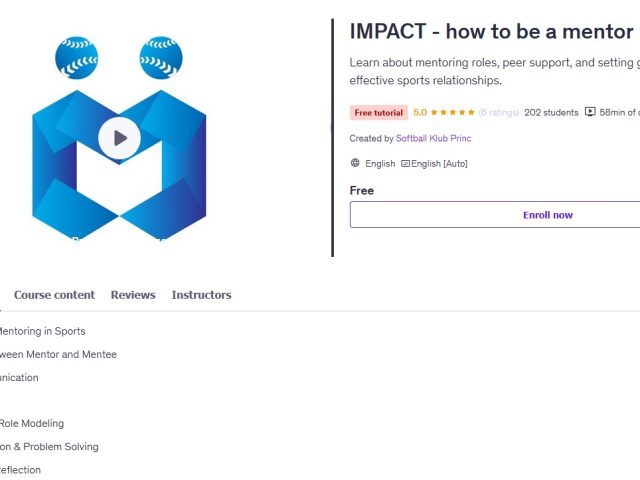Select the Mentoring in Sports lesson
This screenshot has height=480, width=640.
pos(41,331)
